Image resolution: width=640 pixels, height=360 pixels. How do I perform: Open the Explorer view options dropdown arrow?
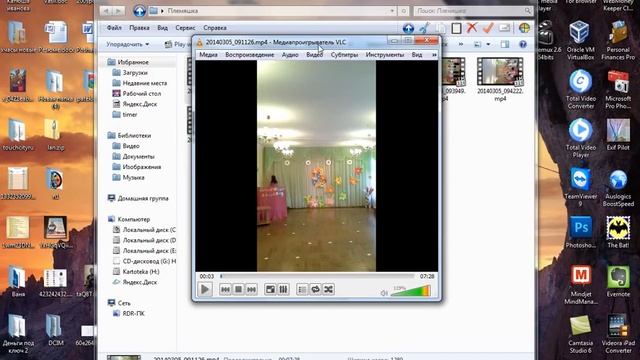click(489, 44)
